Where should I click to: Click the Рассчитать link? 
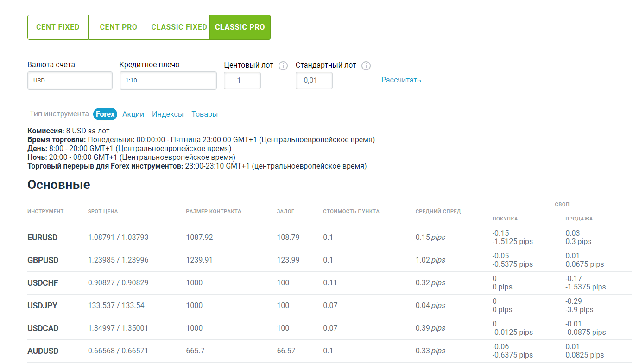401,80
